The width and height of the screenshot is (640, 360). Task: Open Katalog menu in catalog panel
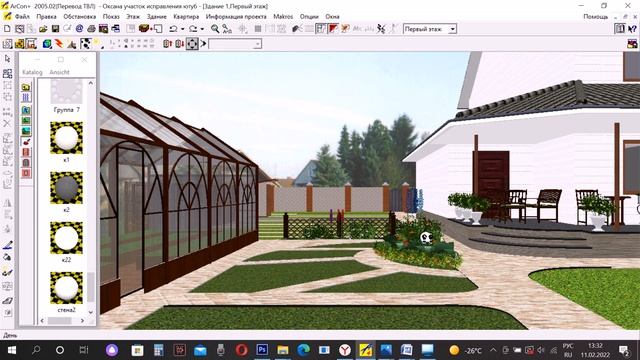(x=32, y=72)
